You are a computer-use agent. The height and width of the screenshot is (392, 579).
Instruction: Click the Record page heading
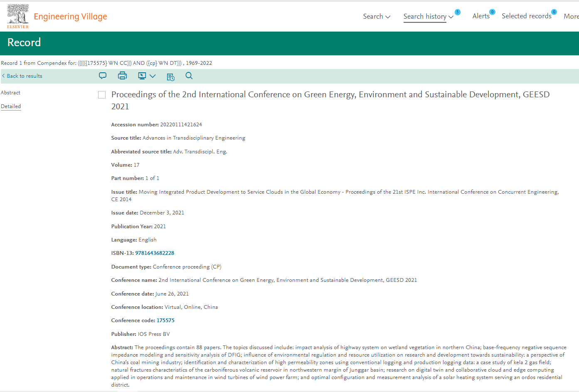click(24, 42)
